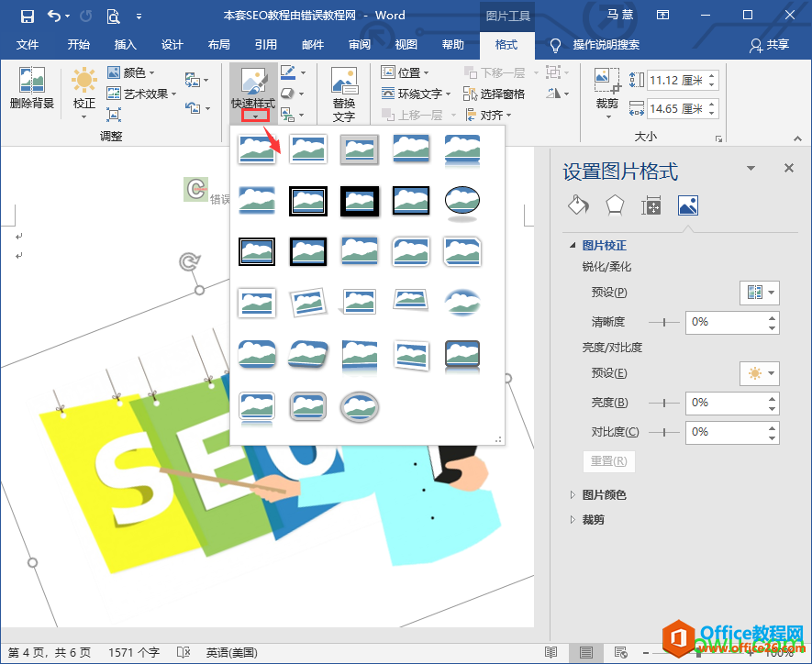
Task: Increase the width 14.65 厘米 spinner
Action: 712,104
